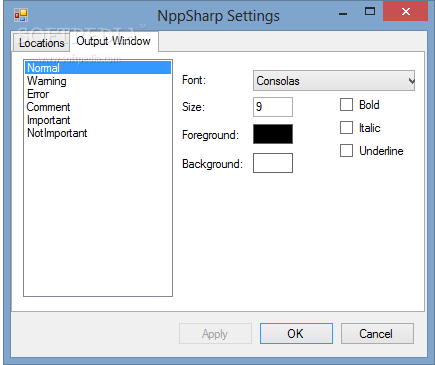This screenshot has height=365, width=435.
Task: Enable the Bold checkbox
Action: 346,105
